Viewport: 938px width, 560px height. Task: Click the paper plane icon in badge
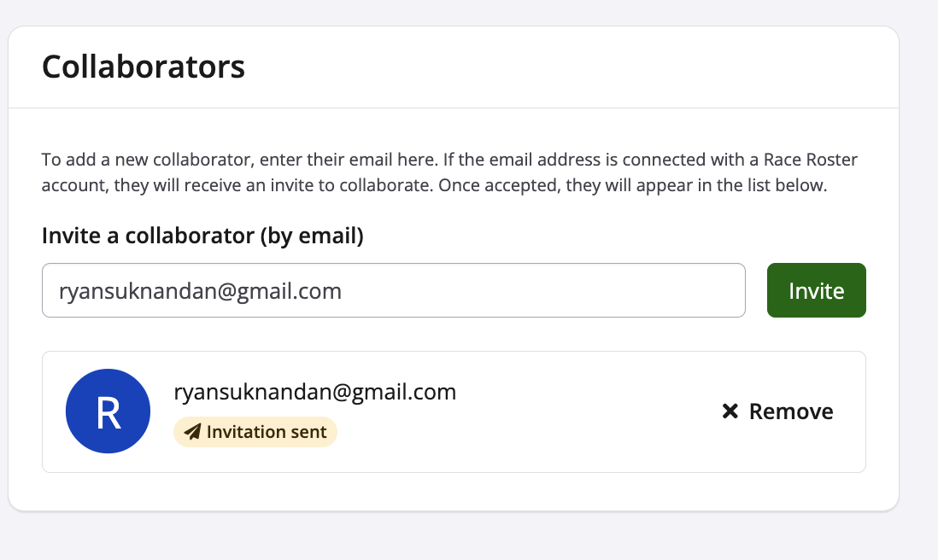point(192,432)
